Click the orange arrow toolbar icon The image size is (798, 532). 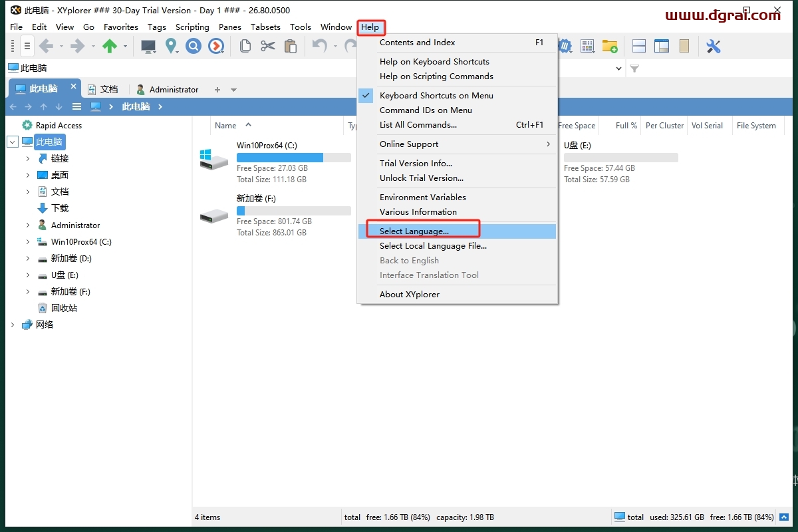(216, 46)
